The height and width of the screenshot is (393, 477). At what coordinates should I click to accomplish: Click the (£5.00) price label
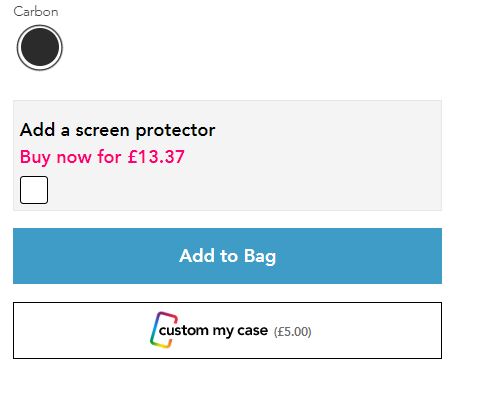pos(292,332)
